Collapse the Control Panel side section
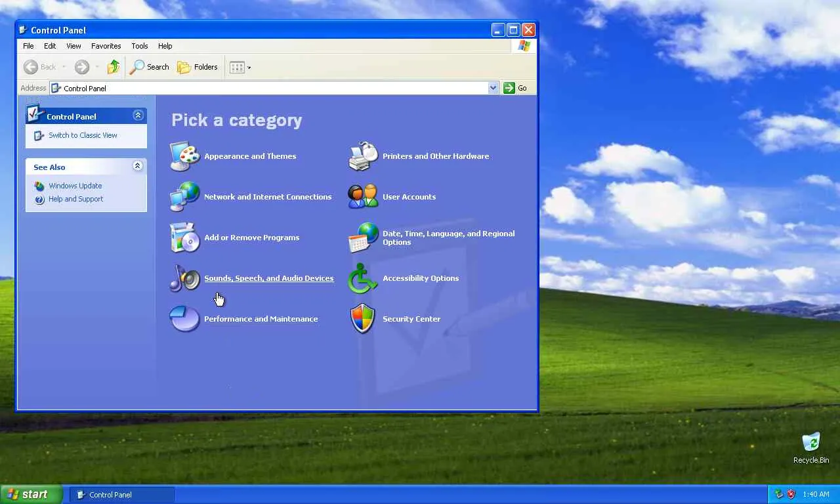840x504 pixels. pyautogui.click(x=138, y=115)
